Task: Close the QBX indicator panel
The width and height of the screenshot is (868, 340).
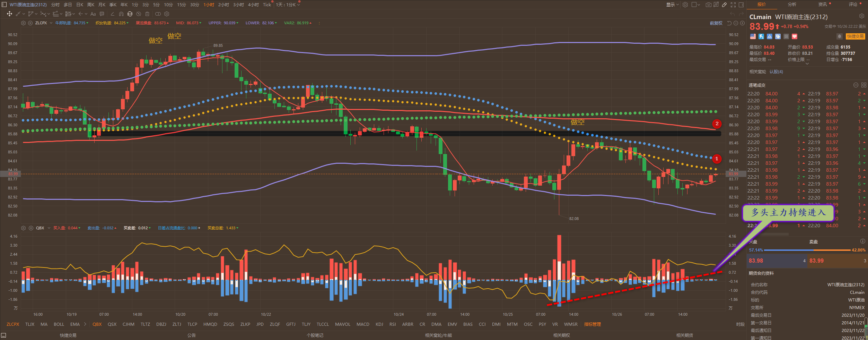Action: click(x=31, y=228)
